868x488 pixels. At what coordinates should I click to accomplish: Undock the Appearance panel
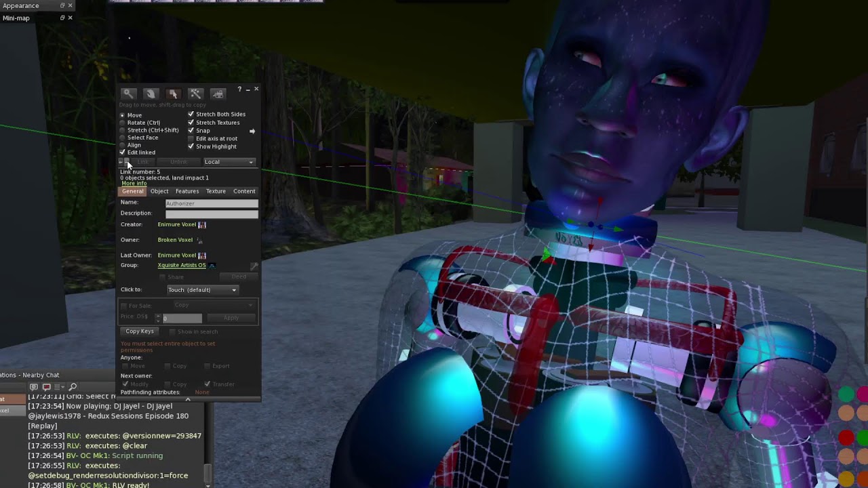click(62, 5)
